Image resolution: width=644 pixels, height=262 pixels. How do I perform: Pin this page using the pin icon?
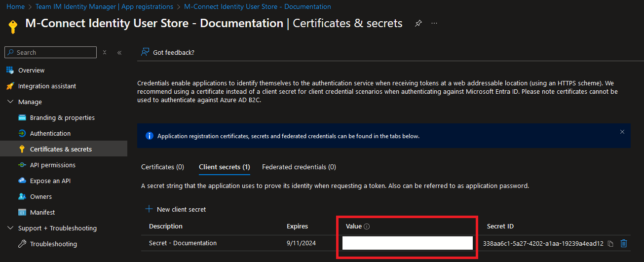coord(418,23)
